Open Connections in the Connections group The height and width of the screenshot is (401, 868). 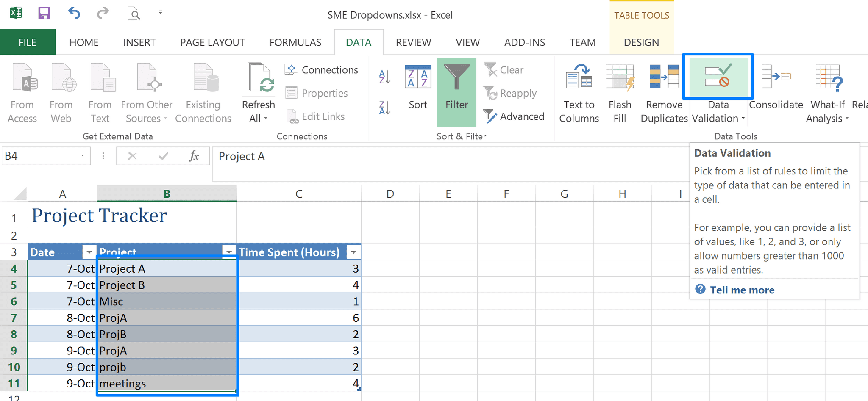(x=322, y=69)
